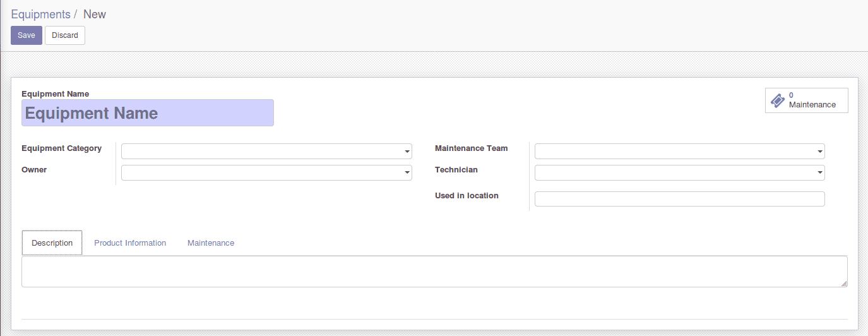The height and width of the screenshot is (336, 868).
Task: Expand the Technician dropdown arrow
Action: click(x=820, y=173)
